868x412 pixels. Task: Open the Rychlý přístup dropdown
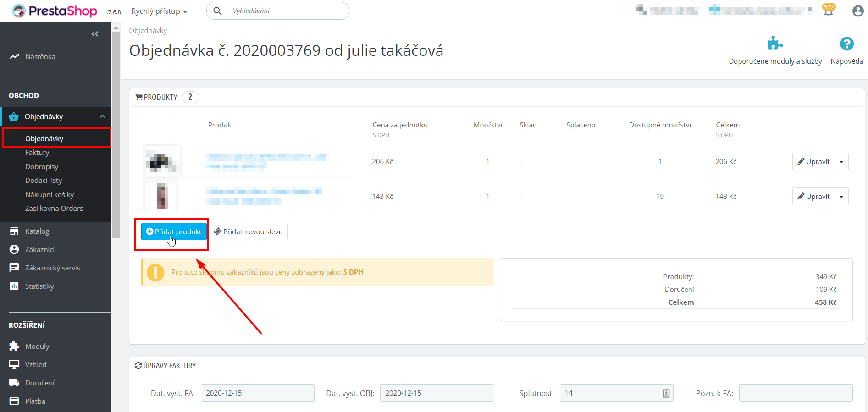159,11
